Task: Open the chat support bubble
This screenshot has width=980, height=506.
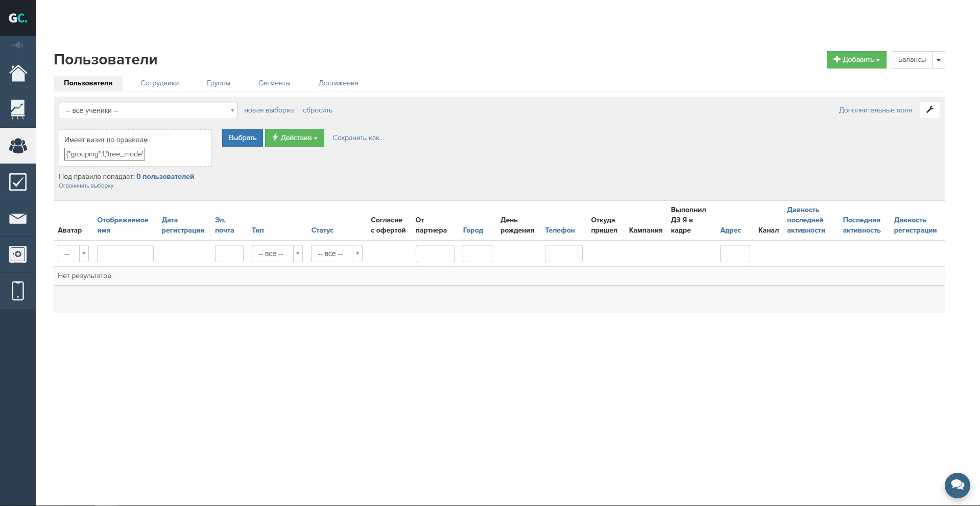Action: 957,485
